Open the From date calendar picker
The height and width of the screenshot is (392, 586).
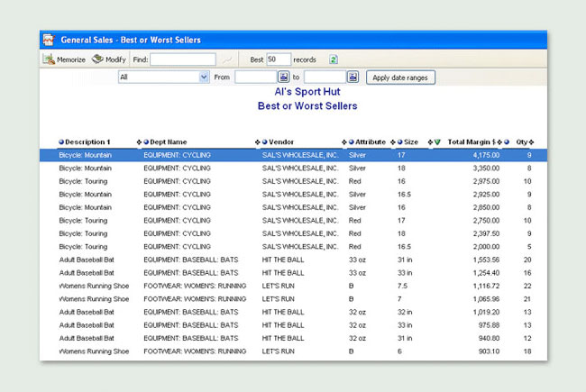[x=282, y=77]
